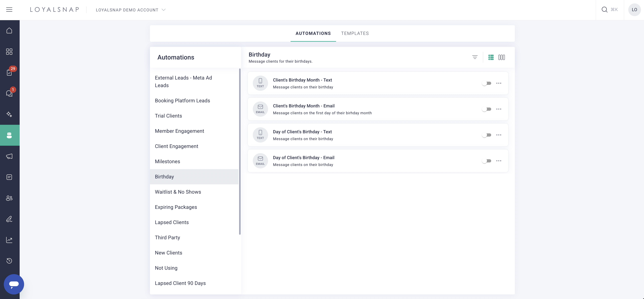Open the hamburger navigation menu
644x299 pixels.
[9, 10]
